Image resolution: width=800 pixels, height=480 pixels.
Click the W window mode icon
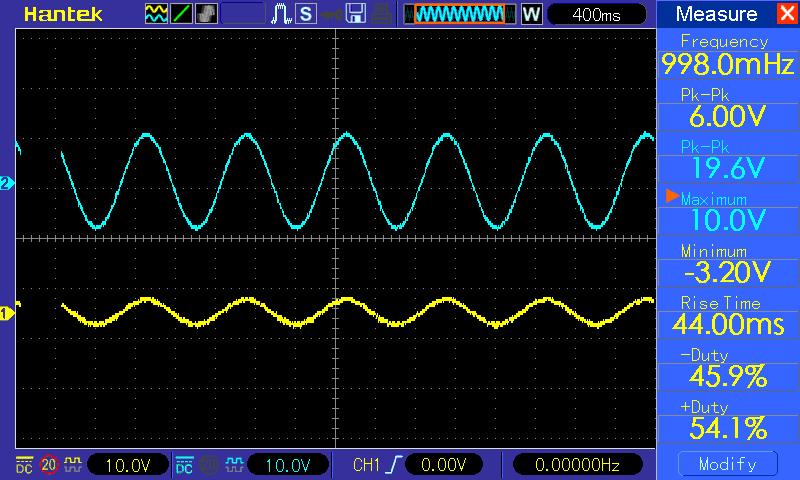click(x=532, y=14)
